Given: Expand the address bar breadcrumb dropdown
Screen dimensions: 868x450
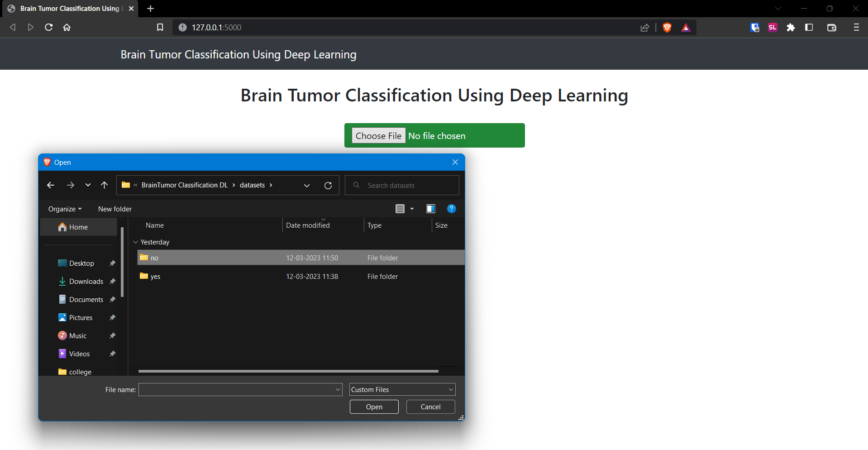Looking at the screenshot, I should (x=307, y=185).
